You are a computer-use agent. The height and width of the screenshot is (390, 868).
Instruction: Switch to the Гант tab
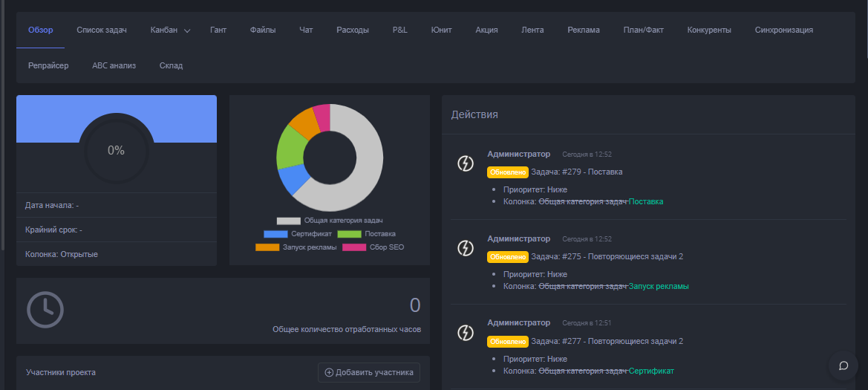tap(218, 30)
